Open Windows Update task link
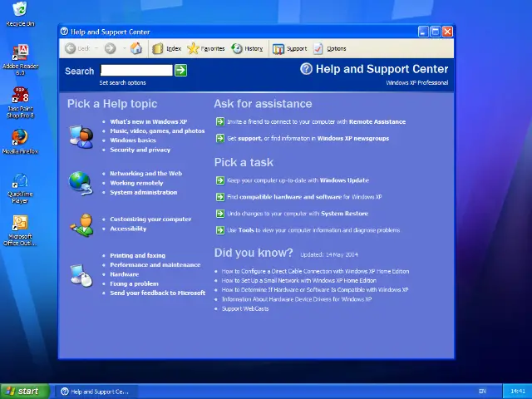This screenshot has height=399, width=532. 298,180
